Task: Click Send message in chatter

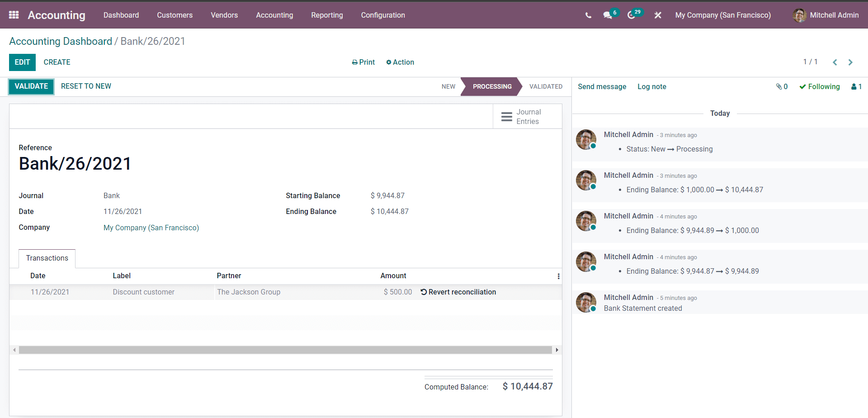Action: 602,86
